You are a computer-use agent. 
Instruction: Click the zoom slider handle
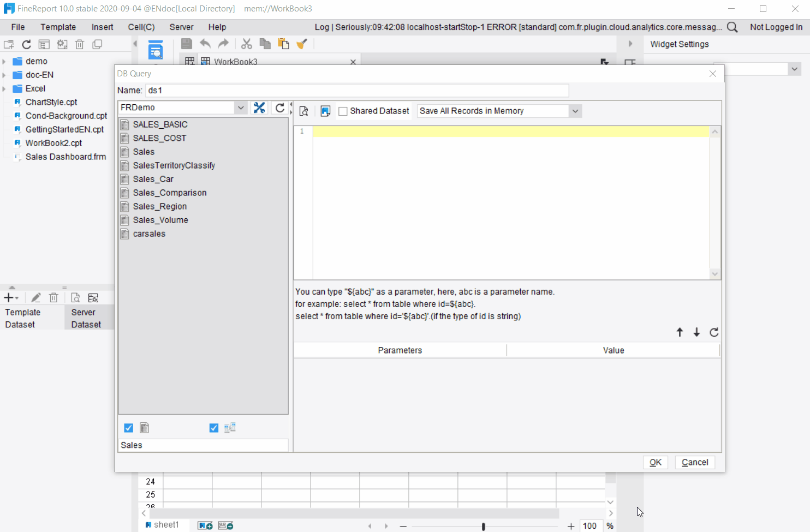point(483,527)
